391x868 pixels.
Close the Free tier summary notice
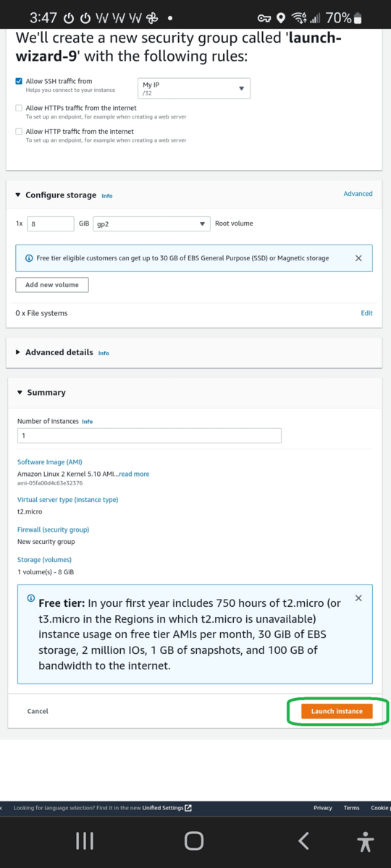358,598
